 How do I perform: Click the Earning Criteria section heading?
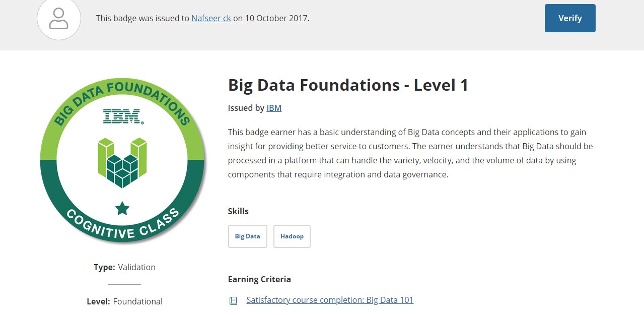259,279
